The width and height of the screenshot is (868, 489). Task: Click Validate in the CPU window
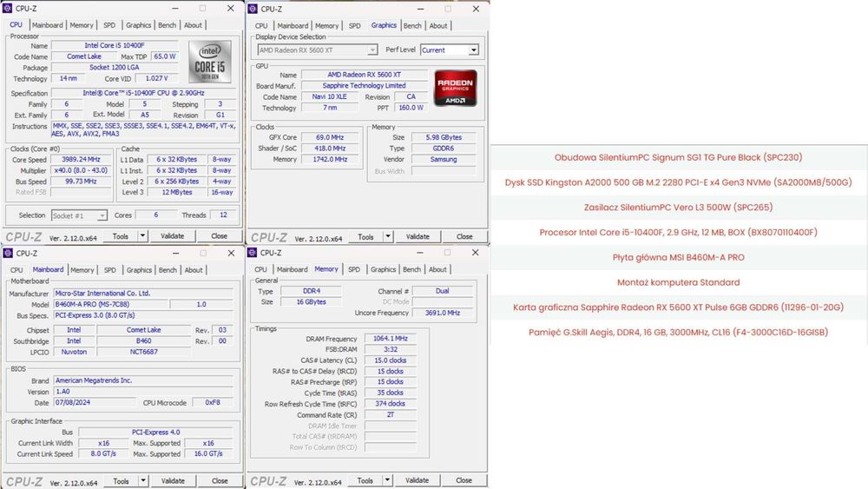pyautogui.click(x=172, y=236)
